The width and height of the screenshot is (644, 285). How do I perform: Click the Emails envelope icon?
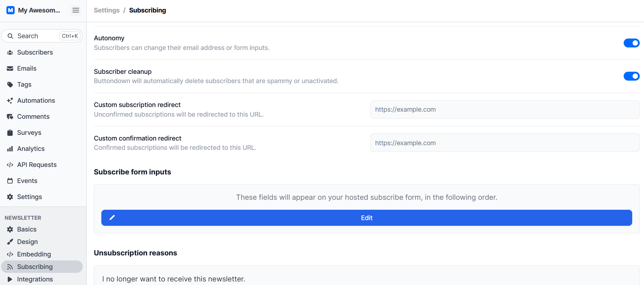pyautogui.click(x=10, y=68)
